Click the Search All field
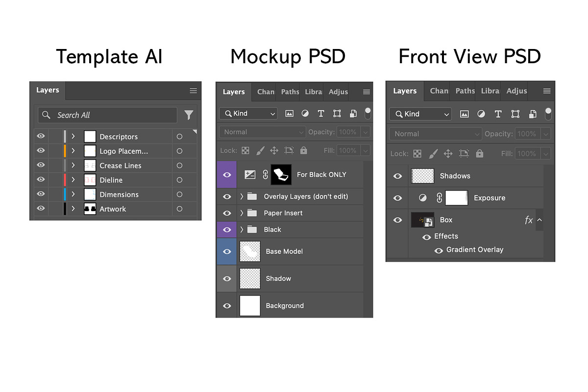 click(x=108, y=115)
